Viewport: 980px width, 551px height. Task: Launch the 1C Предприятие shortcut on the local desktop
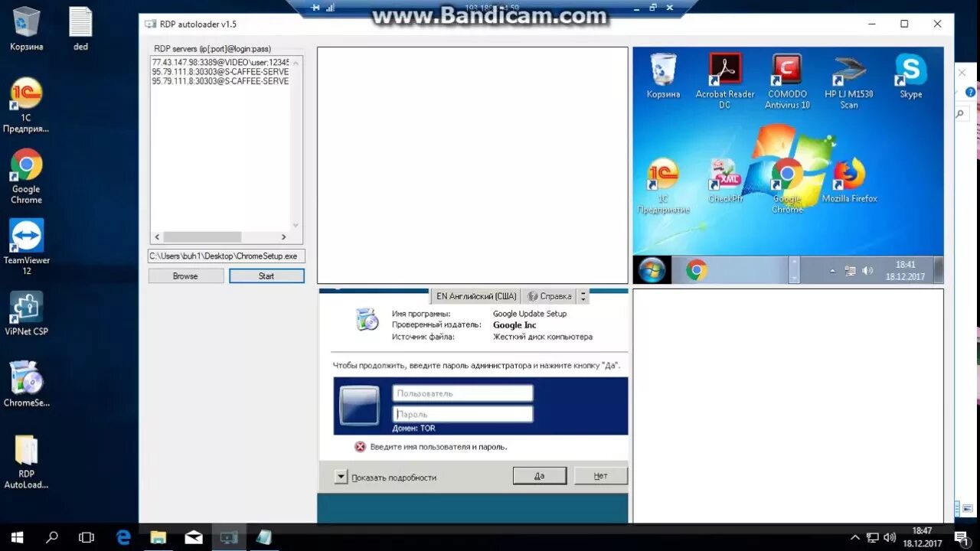coord(26,105)
